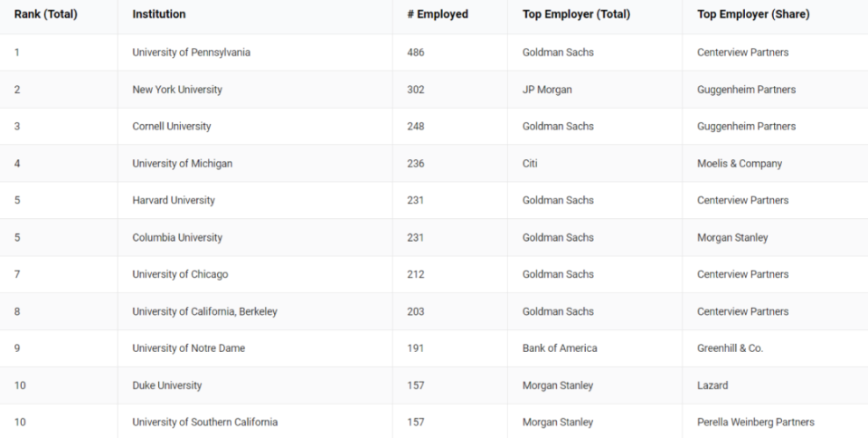
Task: Select University of Chicago cell
Action: pos(180,274)
